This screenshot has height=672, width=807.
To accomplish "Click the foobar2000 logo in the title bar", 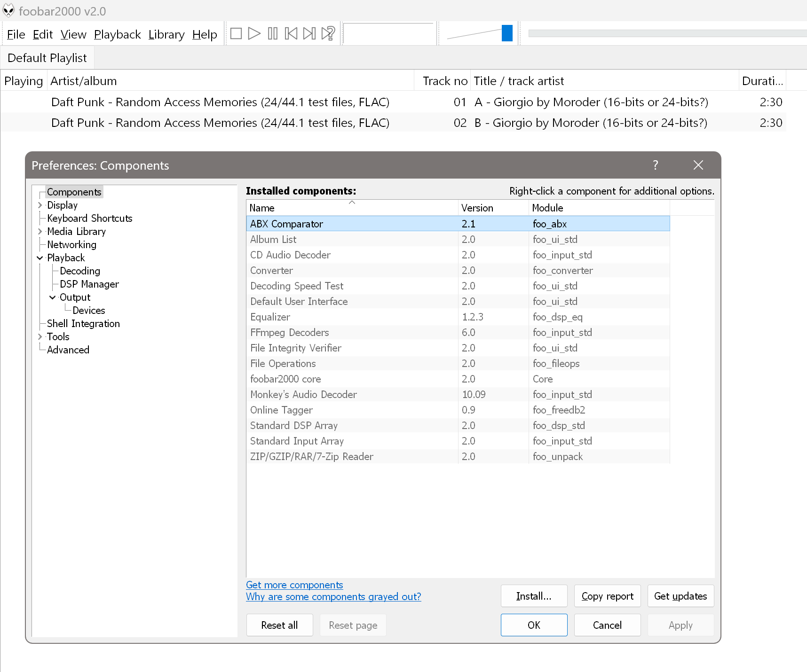I will 8,10.
